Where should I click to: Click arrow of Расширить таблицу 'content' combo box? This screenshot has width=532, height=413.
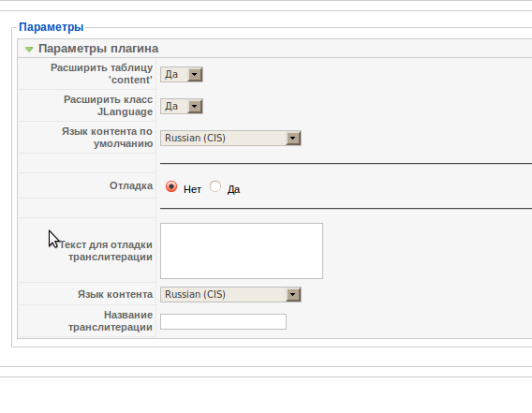coord(195,74)
